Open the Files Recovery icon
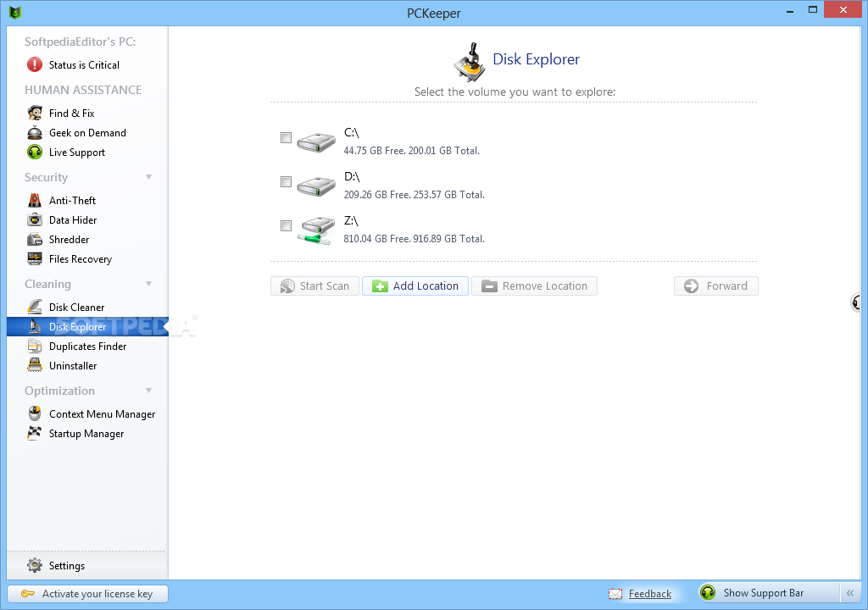The image size is (868, 610). coord(35,258)
